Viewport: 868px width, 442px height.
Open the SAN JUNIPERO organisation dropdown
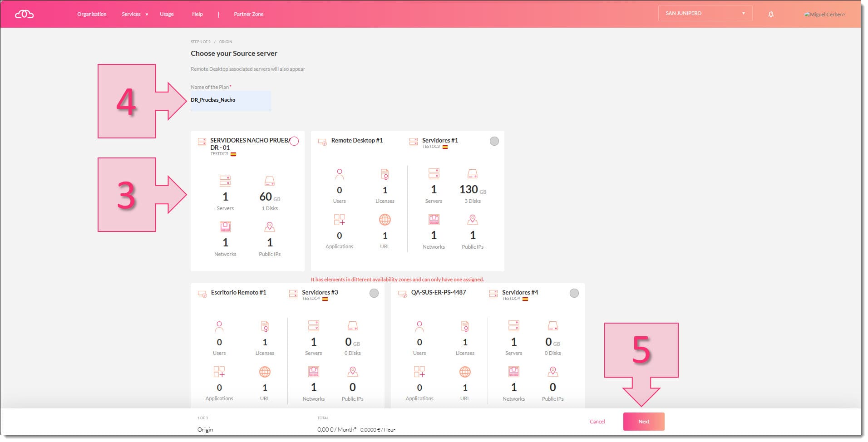tap(705, 13)
